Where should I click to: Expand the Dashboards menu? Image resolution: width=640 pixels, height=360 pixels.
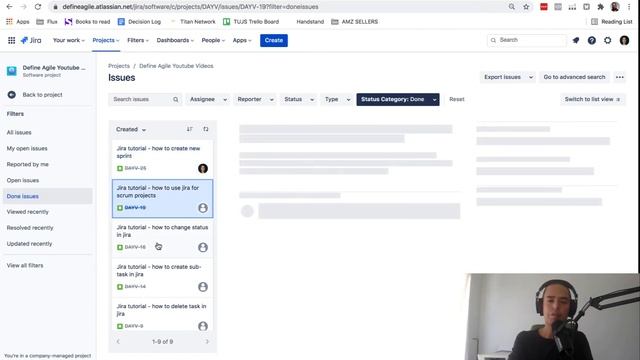[175, 40]
